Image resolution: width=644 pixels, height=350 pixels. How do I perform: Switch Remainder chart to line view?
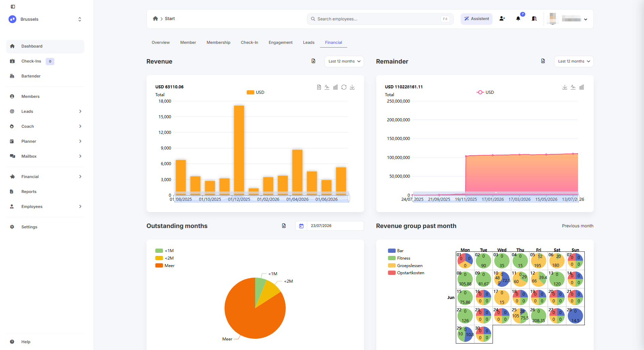pyautogui.click(x=573, y=87)
